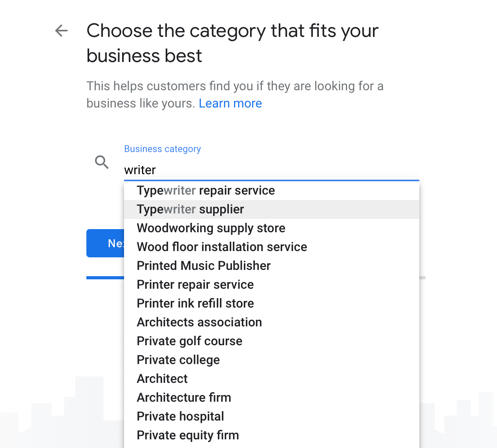Select Typewriter repair service suggestion
This screenshot has width=497, height=448.
tap(206, 191)
